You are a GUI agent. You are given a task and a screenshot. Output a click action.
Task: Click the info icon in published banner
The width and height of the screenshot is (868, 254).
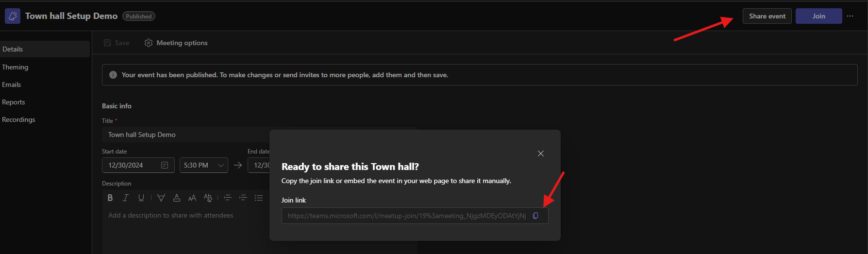tap(113, 75)
